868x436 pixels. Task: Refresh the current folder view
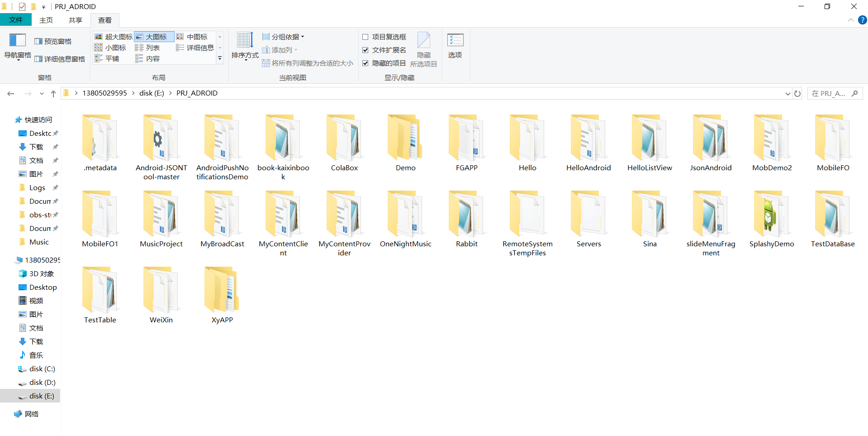coord(797,93)
